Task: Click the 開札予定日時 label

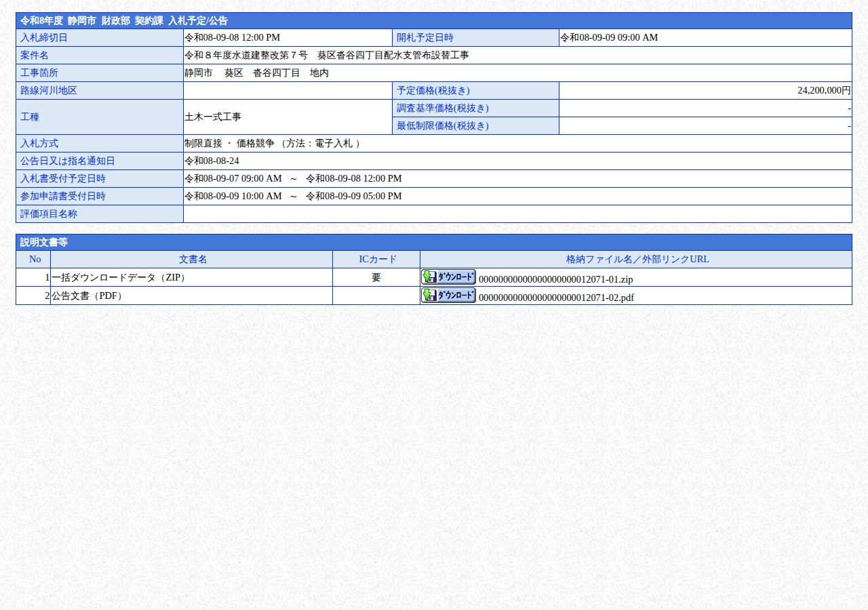Action: click(425, 38)
